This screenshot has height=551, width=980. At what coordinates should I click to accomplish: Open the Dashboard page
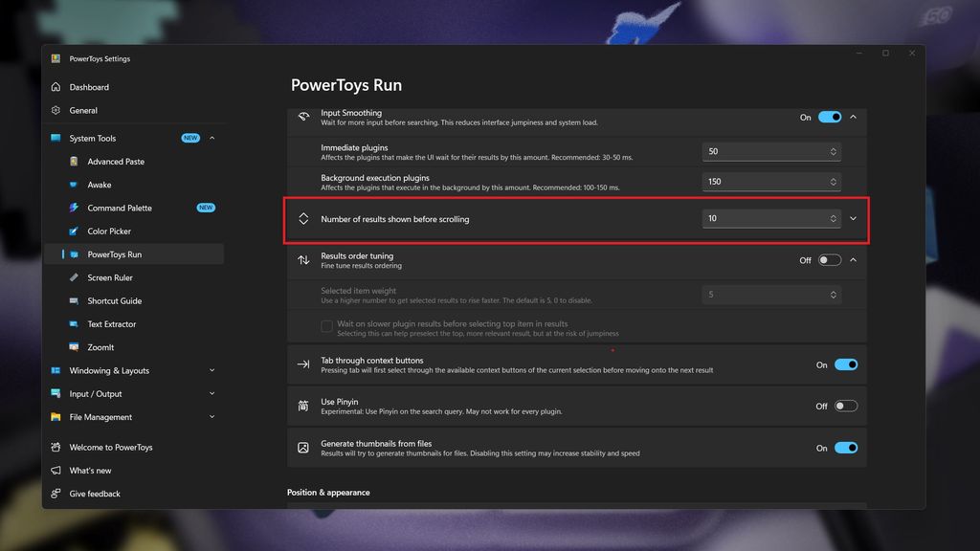pos(89,87)
